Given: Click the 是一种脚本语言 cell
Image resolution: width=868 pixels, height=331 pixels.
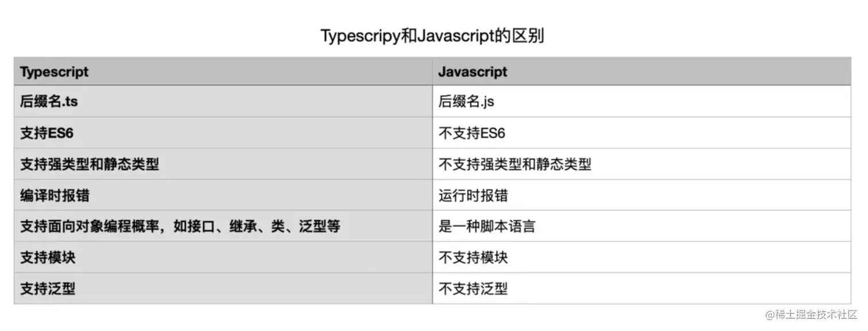Looking at the screenshot, I should point(642,226).
